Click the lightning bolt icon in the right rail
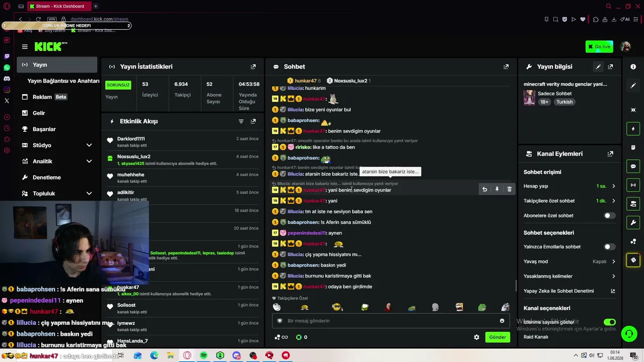This screenshot has height=362, width=644. (x=633, y=129)
